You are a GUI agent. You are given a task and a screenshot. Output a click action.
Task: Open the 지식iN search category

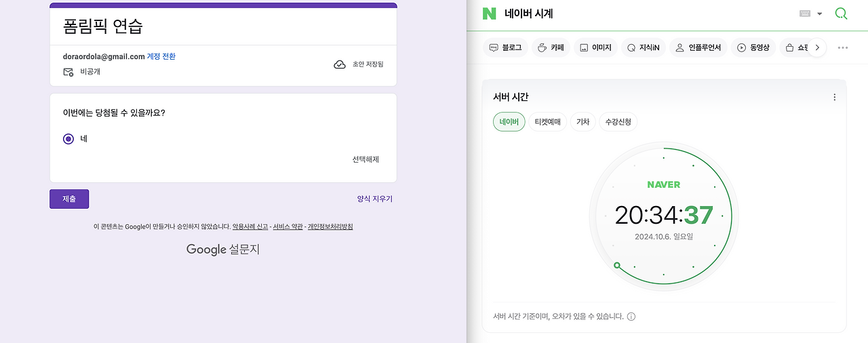click(644, 47)
